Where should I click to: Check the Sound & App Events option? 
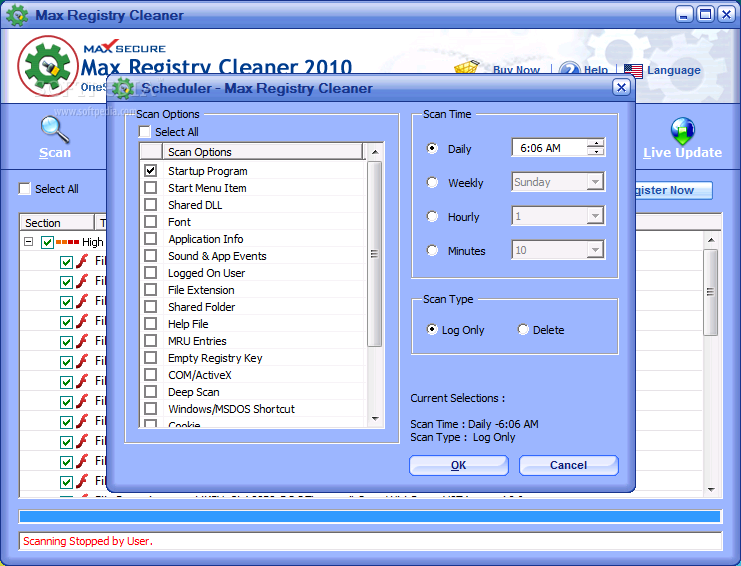151,256
